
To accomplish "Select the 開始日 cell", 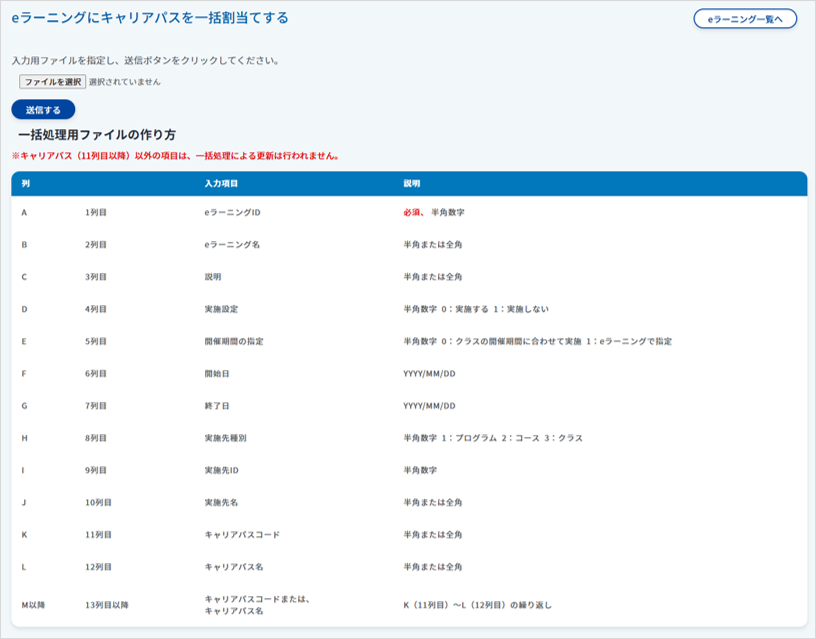I will pos(216,373).
